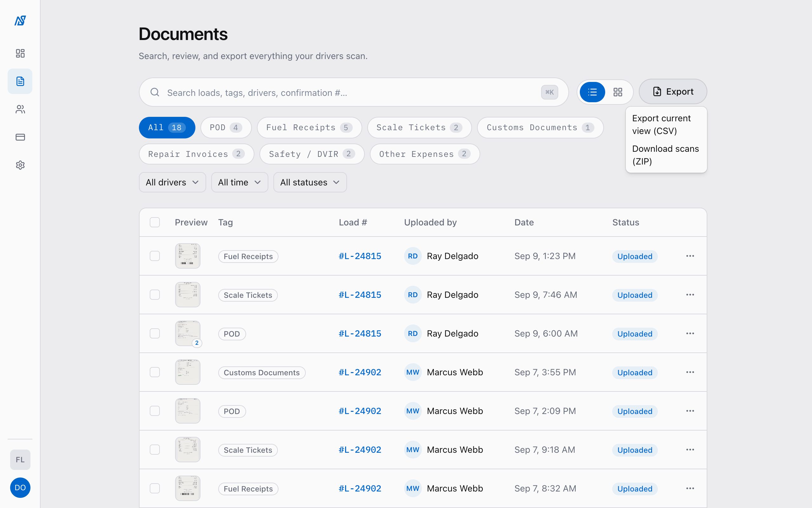Open row menu for Scale Tickets Sep 7
The width and height of the screenshot is (812, 508).
690,450
